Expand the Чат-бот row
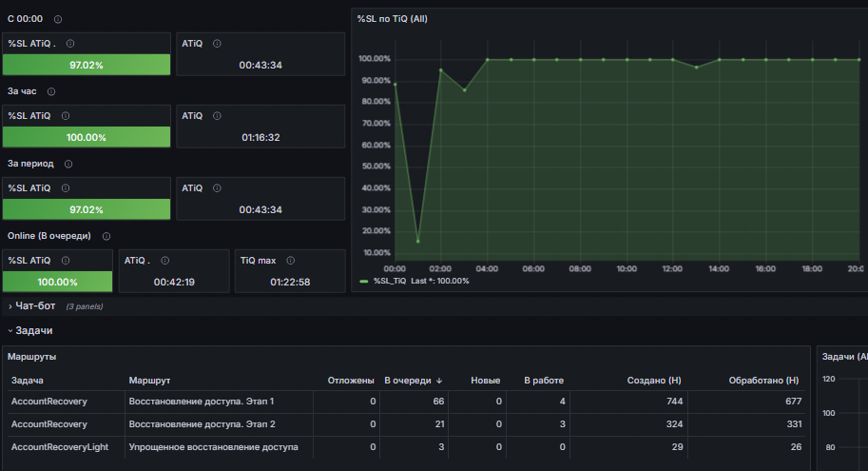The height and width of the screenshot is (471, 868). 35,305
